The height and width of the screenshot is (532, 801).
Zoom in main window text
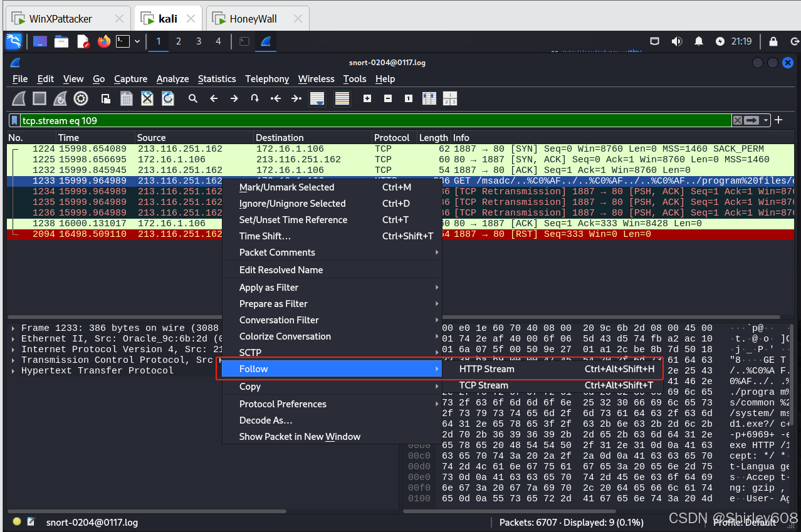(367, 98)
